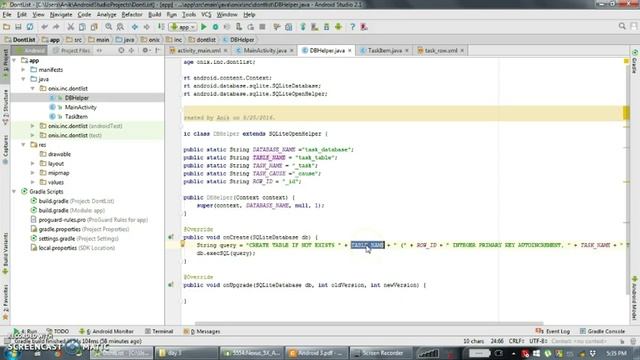Click the navigate Back arrow icon
640x360 pixels.
(x=135, y=27)
